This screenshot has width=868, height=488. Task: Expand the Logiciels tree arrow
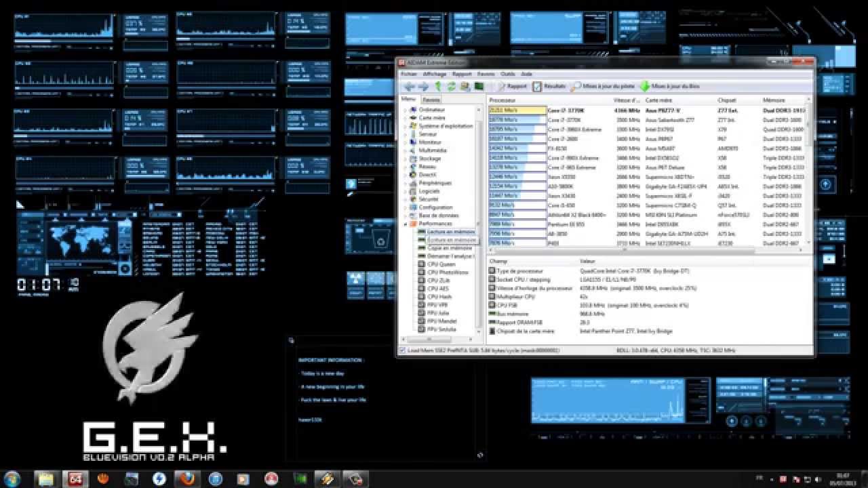pos(406,191)
